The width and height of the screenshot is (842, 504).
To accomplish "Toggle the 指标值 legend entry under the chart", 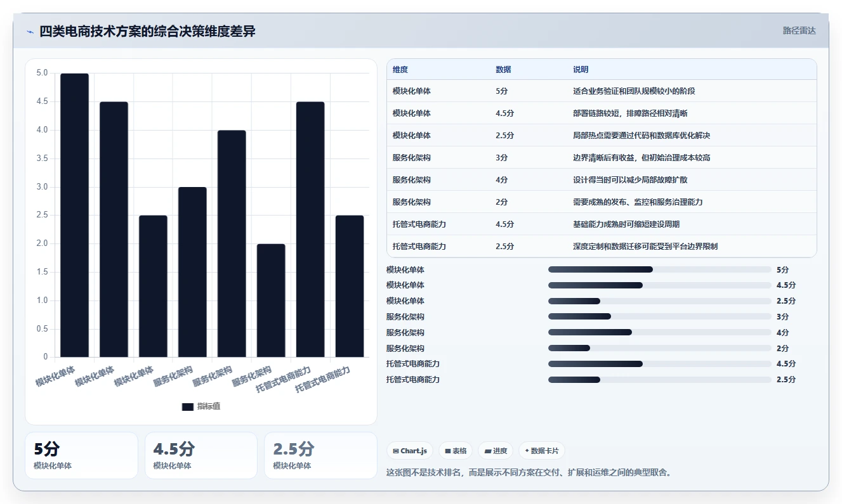I will click(201, 406).
